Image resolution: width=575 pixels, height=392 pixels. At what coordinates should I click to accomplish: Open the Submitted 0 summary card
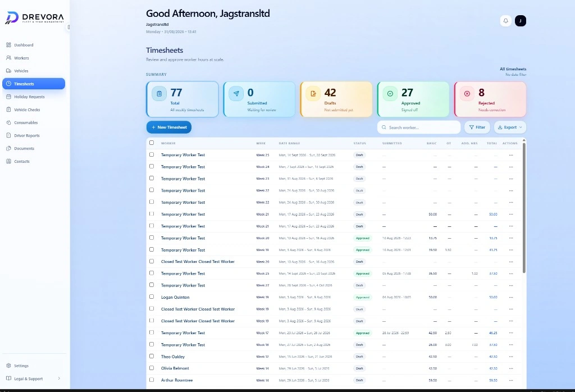click(259, 99)
